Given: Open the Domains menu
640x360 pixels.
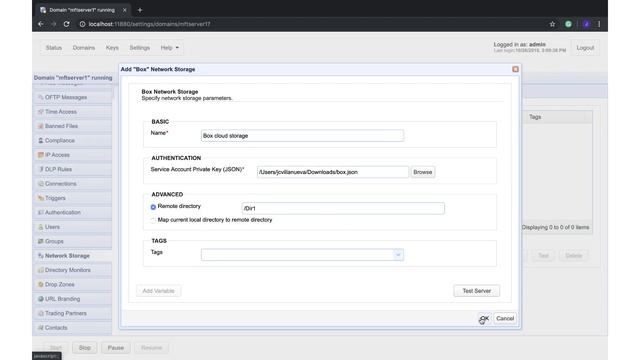Looking at the screenshot, I should pyautogui.click(x=84, y=48).
